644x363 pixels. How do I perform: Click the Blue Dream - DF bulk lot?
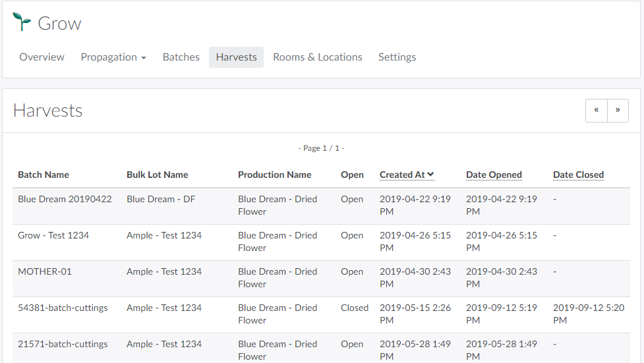[161, 199]
